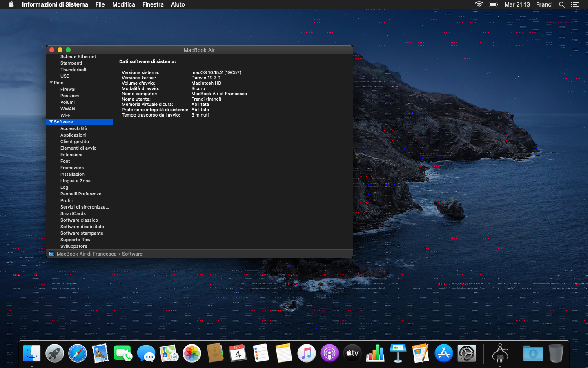Select Installazioni in the sidebar list

(73, 174)
